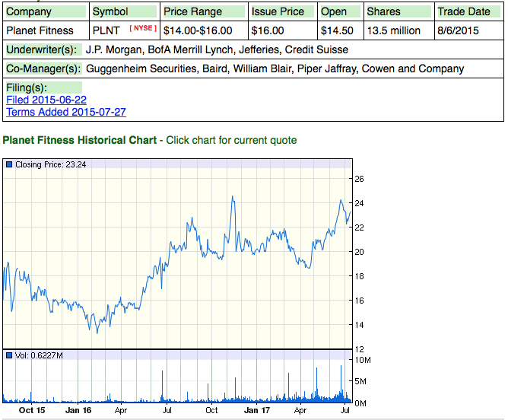Screen dimensions: 508x420
Task: Click the Jan 17 axis label
Action: [257, 410]
